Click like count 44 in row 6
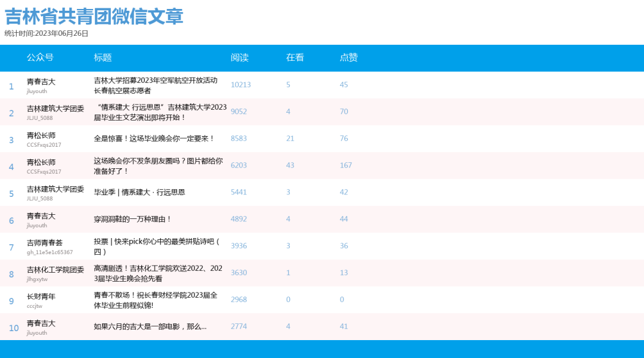The image size is (644, 358). [344, 219]
